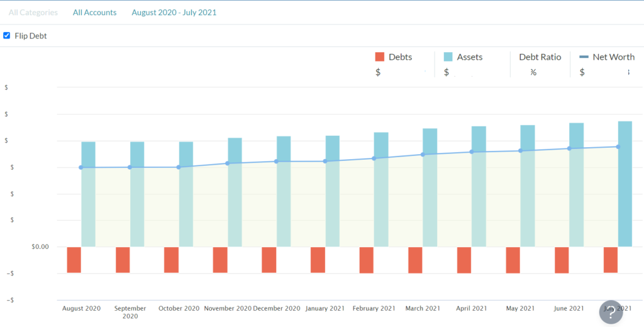Click the April 2021 red debt bar
Screen dimensions: 644x327
pyautogui.click(x=464, y=260)
